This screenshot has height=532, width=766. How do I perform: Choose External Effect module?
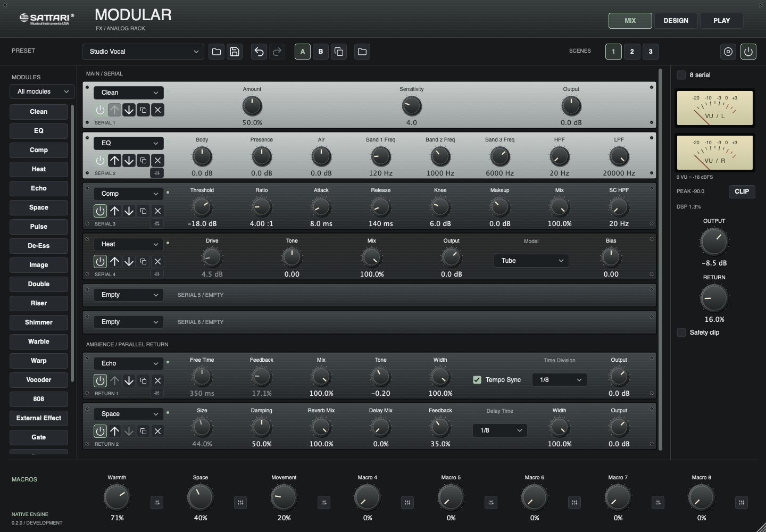(39, 418)
